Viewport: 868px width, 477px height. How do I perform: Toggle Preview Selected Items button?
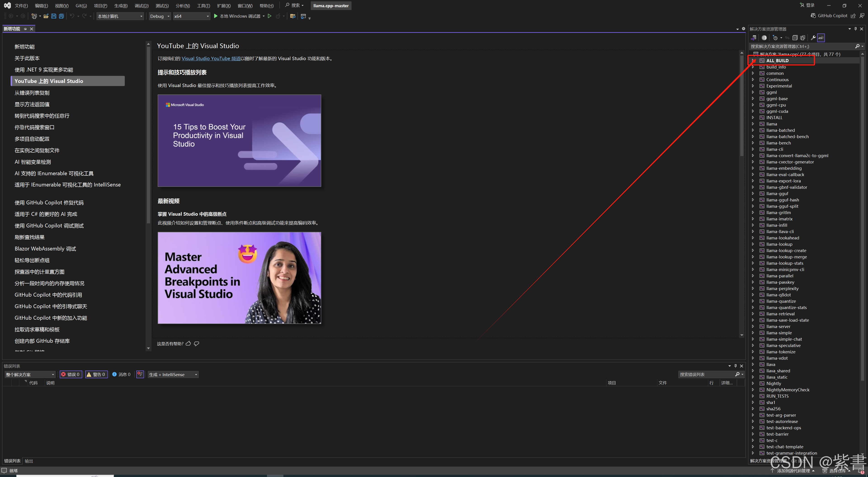click(821, 38)
